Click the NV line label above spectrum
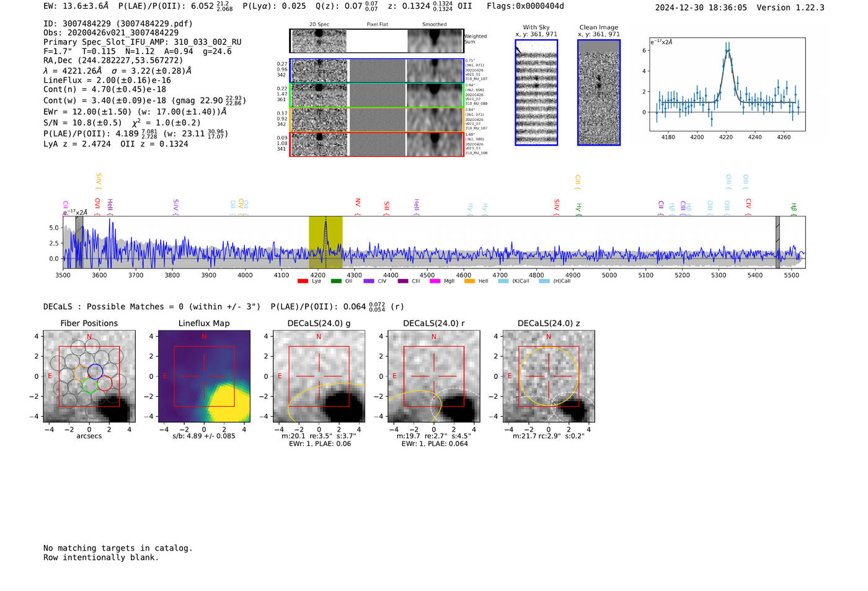868x591 pixels. click(358, 204)
